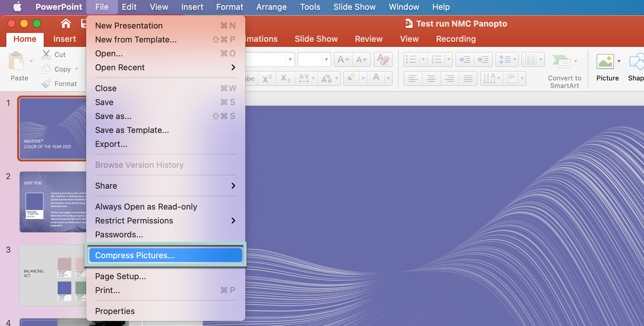Image resolution: width=644 pixels, height=326 pixels.
Task: Click the Increase Font Size icon
Action: (343, 60)
